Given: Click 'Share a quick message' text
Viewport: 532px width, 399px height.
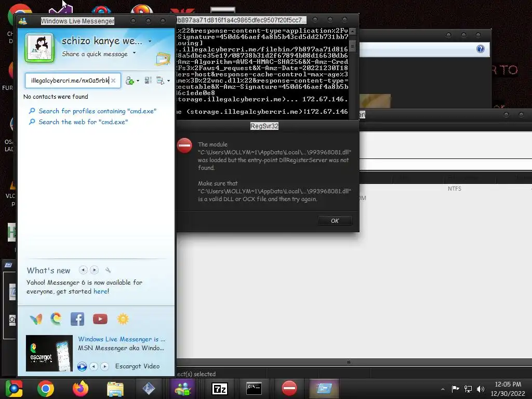Looking at the screenshot, I should point(95,54).
